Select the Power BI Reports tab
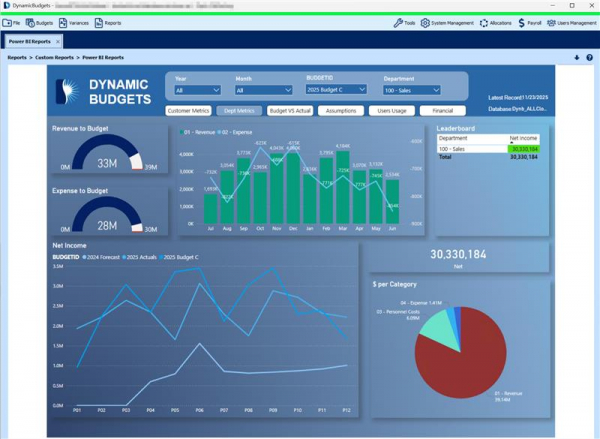The image size is (600, 439). tap(29, 42)
